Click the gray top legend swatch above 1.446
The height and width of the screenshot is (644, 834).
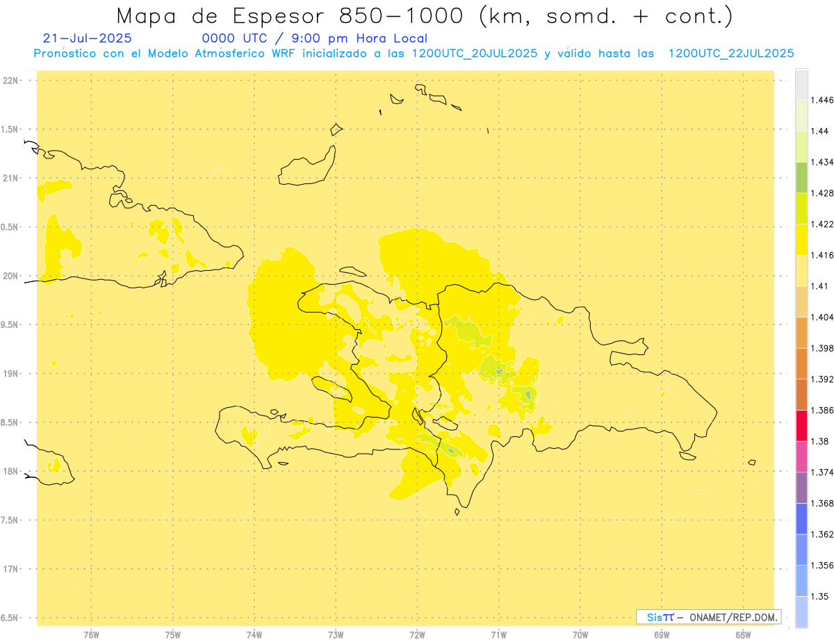801,84
